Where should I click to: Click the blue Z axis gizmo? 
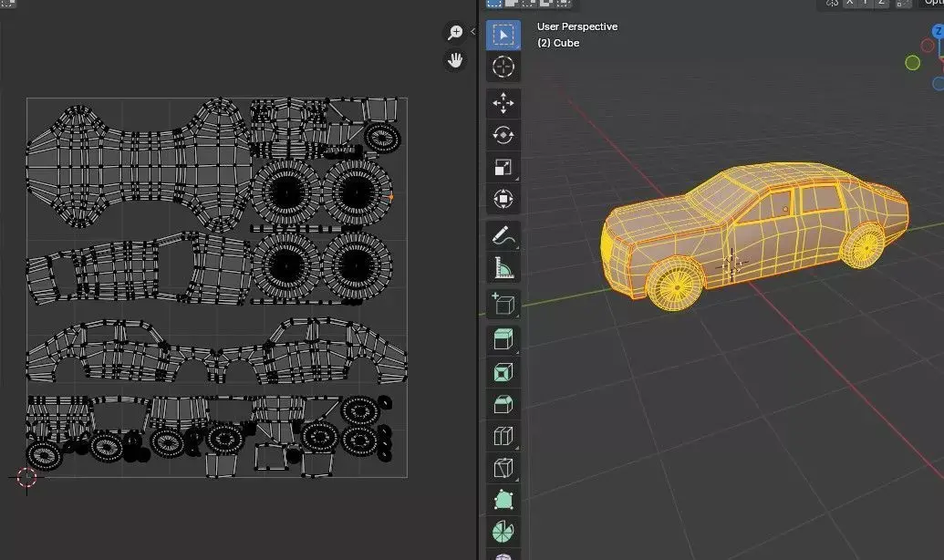click(x=939, y=31)
